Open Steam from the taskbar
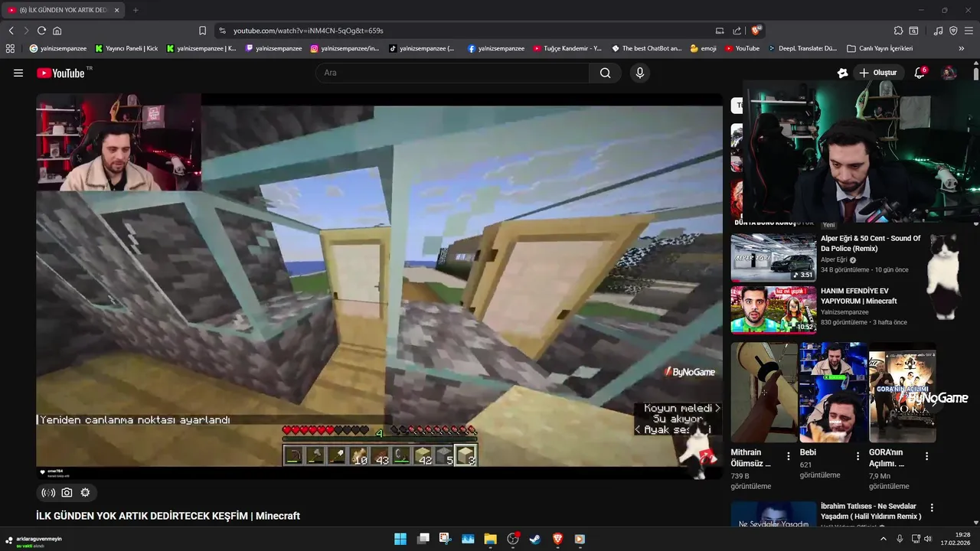 click(x=535, y=539)
